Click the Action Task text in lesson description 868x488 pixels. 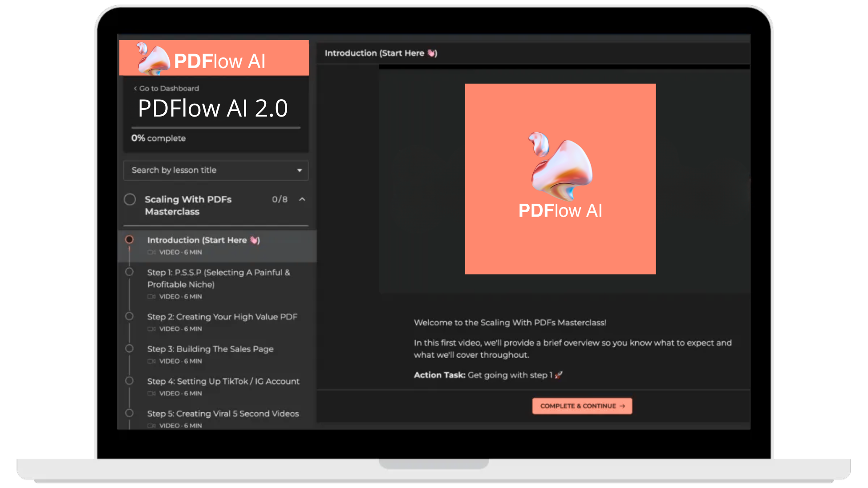488,375
